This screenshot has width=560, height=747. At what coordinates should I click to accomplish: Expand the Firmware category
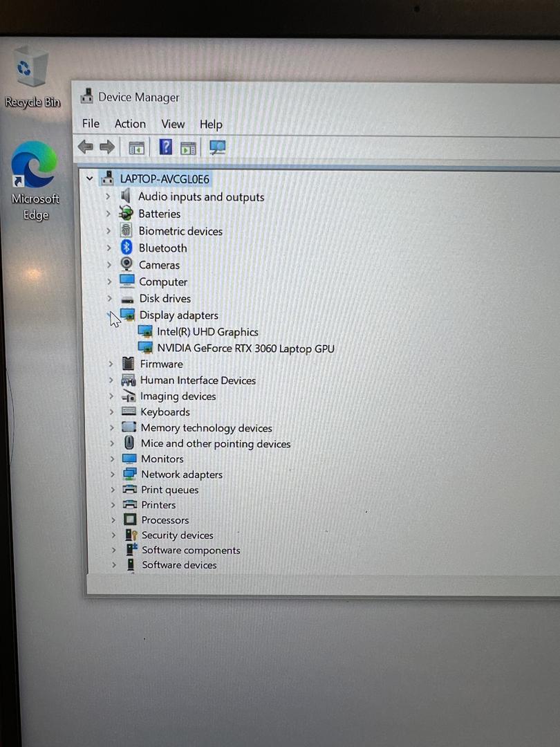[x=111, y=364]
